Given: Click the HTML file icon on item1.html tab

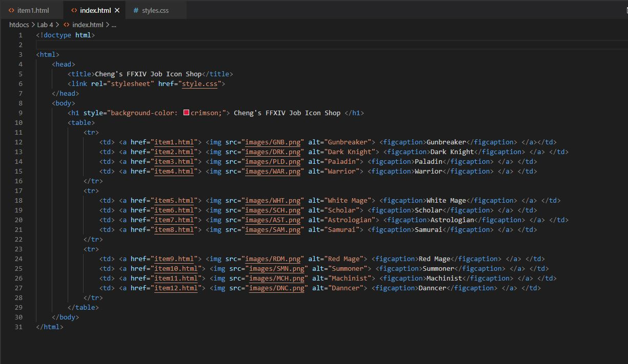Looking at the screenshot, I should point(11,10).
